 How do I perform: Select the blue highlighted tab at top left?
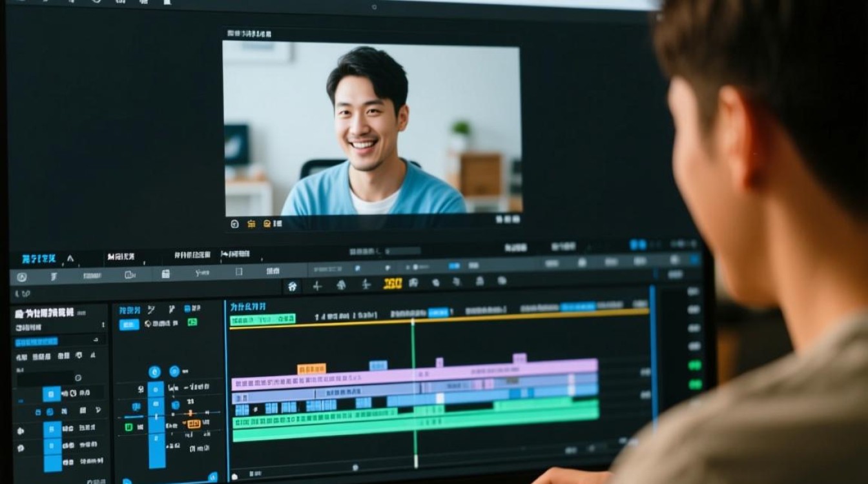[x=39, y=259]
